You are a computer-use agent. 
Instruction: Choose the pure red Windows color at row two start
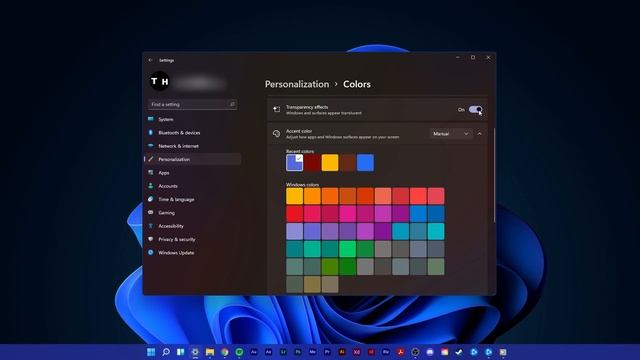294,213
